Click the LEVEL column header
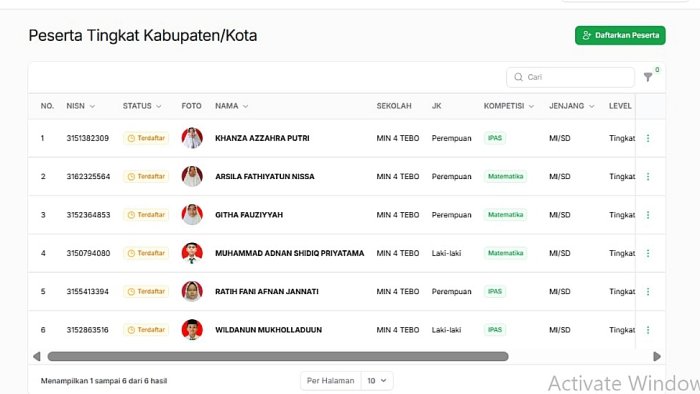 [620, 106]
